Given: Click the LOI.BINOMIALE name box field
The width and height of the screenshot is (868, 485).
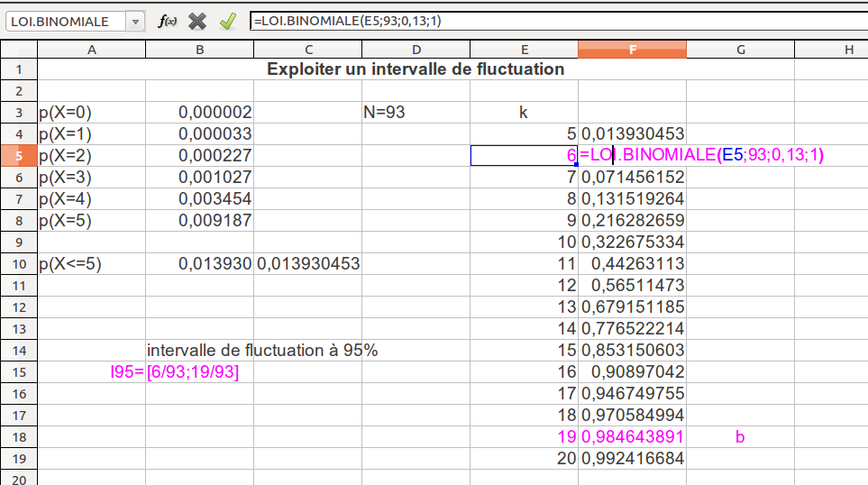Looking at the screenshot, I should 63,22.
